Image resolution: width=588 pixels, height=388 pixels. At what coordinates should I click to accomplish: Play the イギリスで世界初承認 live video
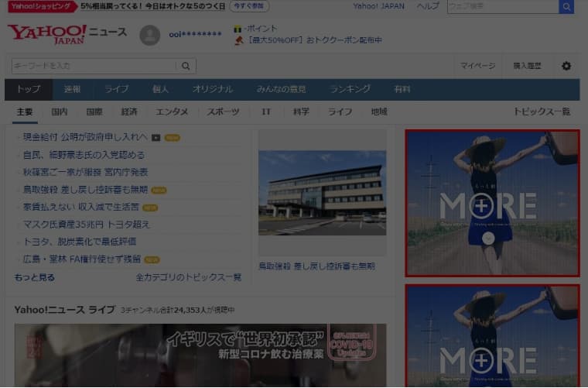pos(200,355)
